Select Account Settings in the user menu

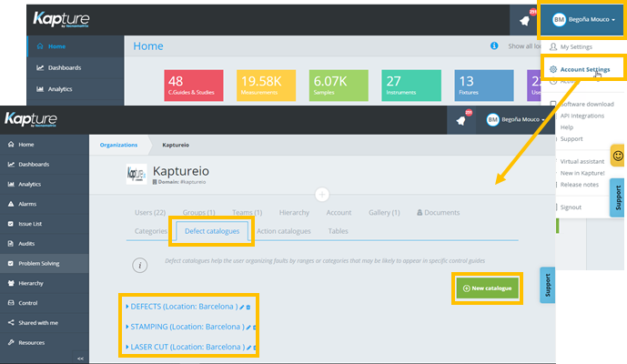[x=584, y=69]
